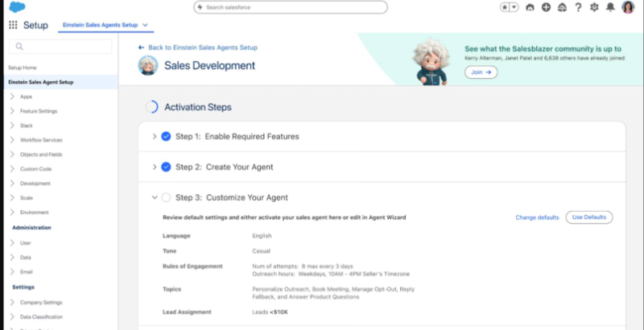Click the Step 2: Create Your Agent title
The image size is (644, 330).
click(x=225, y=167)
